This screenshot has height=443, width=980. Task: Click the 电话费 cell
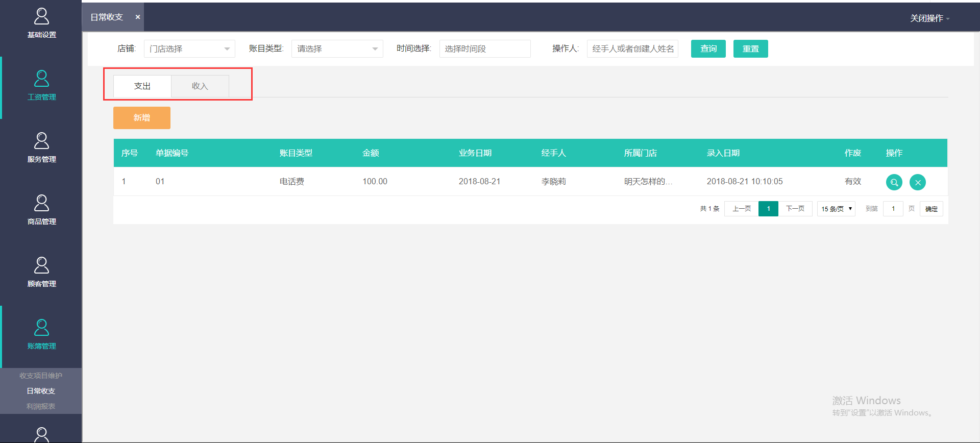[x=292, y=182]
